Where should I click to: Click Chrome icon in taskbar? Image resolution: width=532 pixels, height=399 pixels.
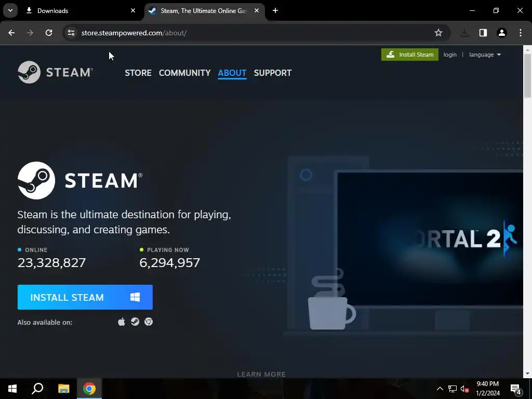tap(89, 389)
